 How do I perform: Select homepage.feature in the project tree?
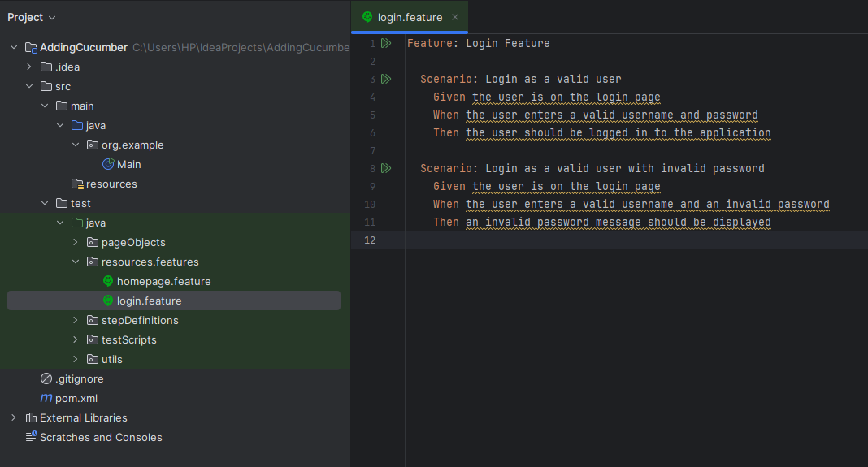point(164,281)
